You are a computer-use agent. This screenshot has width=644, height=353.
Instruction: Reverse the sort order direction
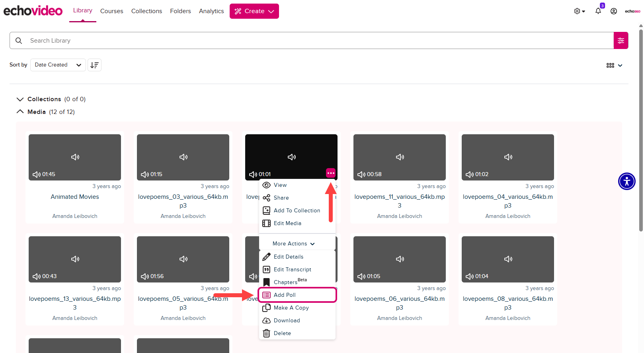pyautogui.click(x=94, y=65)
